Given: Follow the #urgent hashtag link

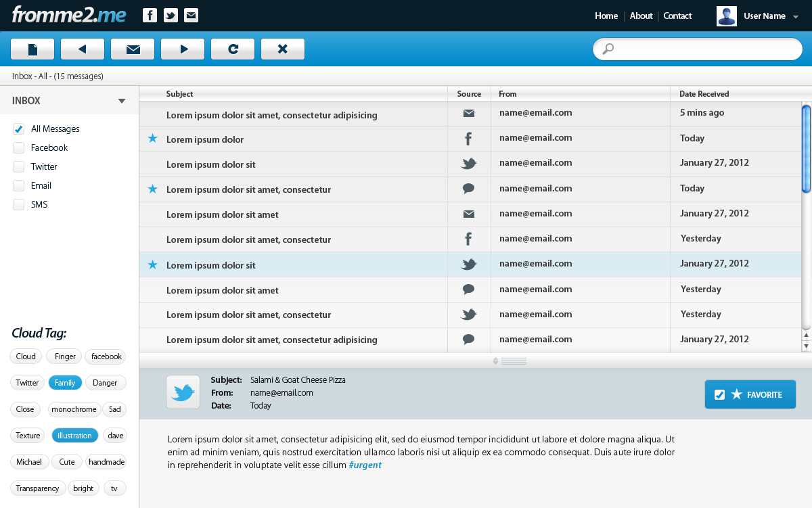Looking at the screenshot, I should click(x=365, y=465).
